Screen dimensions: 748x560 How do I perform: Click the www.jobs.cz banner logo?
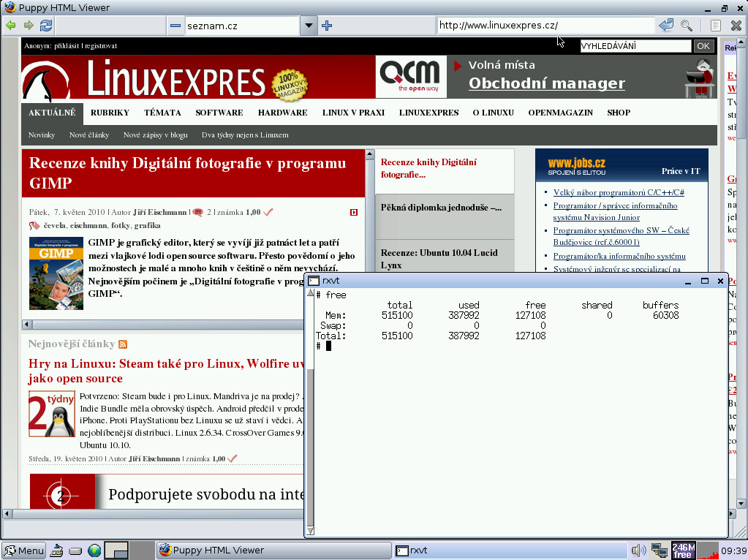tap(576, 165)
